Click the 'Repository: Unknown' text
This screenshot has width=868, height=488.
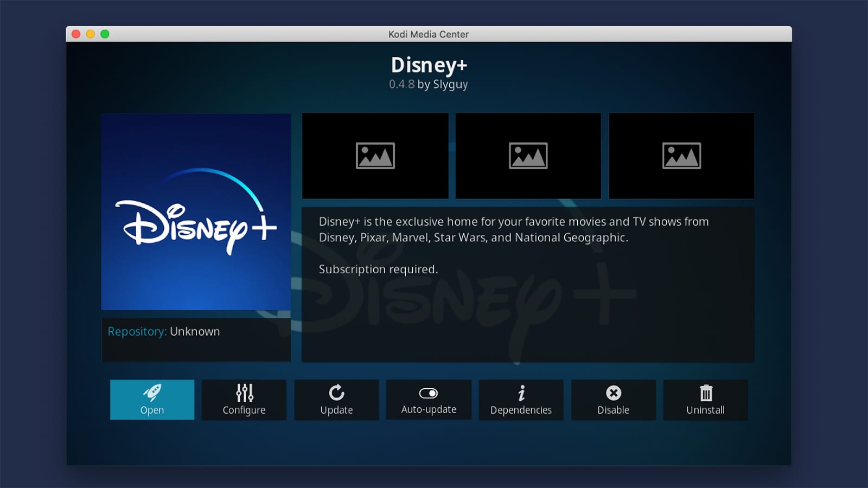pos(164,331)
